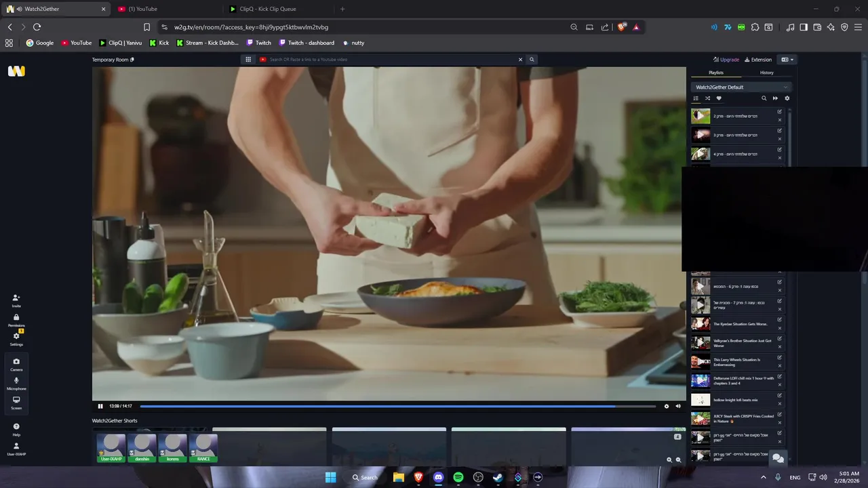The height and width of the screenshot is (488, 868).
Task: Open the video player settings gear
Action: (666, 406)
